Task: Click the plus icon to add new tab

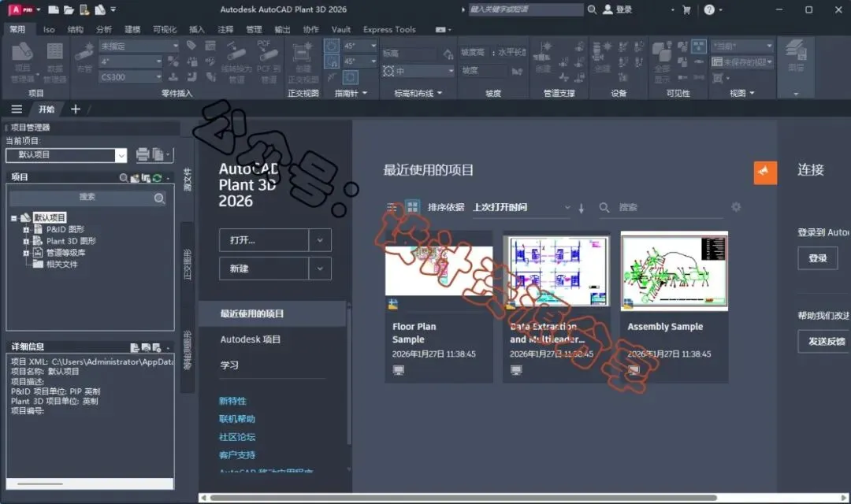Action: [76, 109]
